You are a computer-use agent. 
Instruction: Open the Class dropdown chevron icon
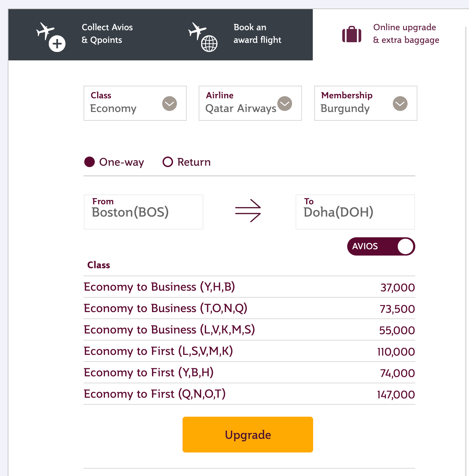click(x=170, y=104)
